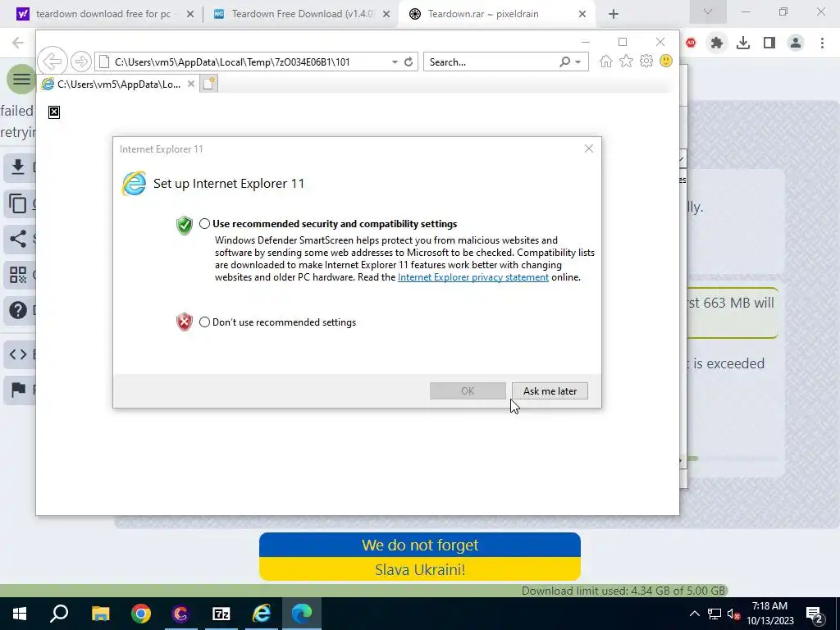Click the muted volume tray icon
The width and height of the screenshot is (840, 630).
point(734,614)
